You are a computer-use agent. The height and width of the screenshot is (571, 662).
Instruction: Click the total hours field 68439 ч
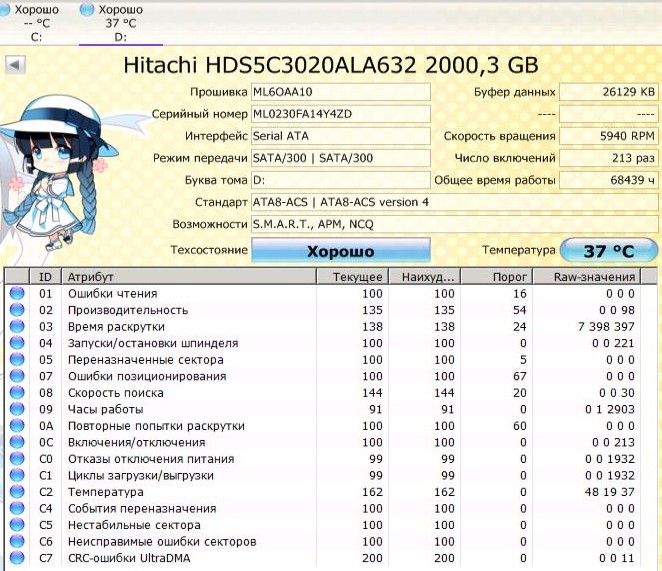coord(608,180)
